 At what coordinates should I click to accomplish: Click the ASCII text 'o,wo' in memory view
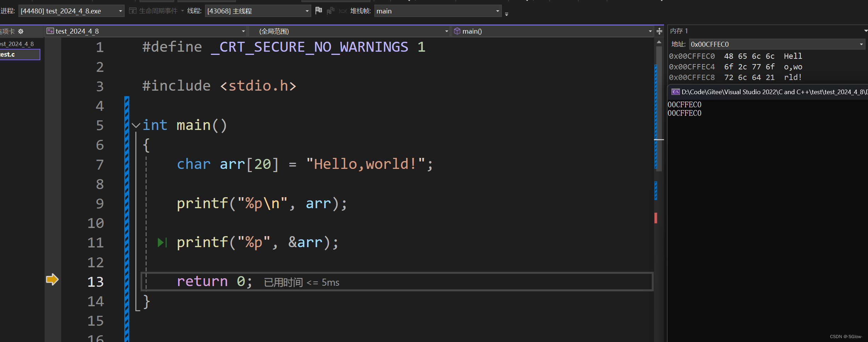point(793,67)
